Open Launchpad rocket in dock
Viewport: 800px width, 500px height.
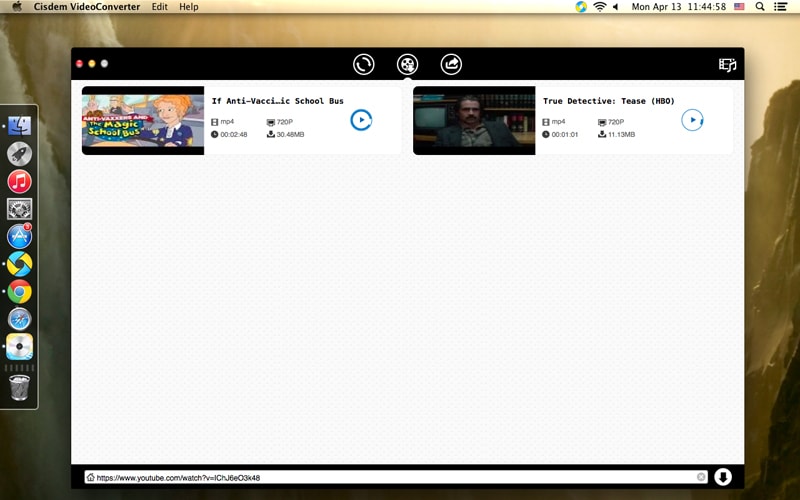[x=19, y=154]
